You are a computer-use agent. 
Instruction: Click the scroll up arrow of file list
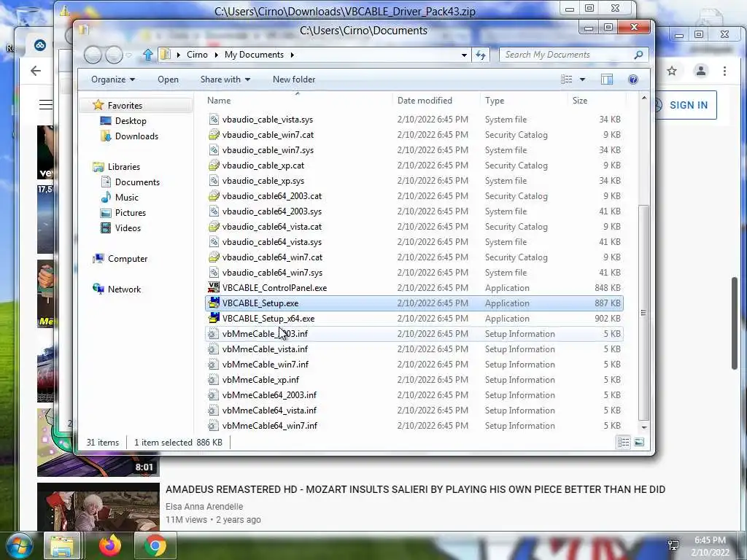coord(643,98)
